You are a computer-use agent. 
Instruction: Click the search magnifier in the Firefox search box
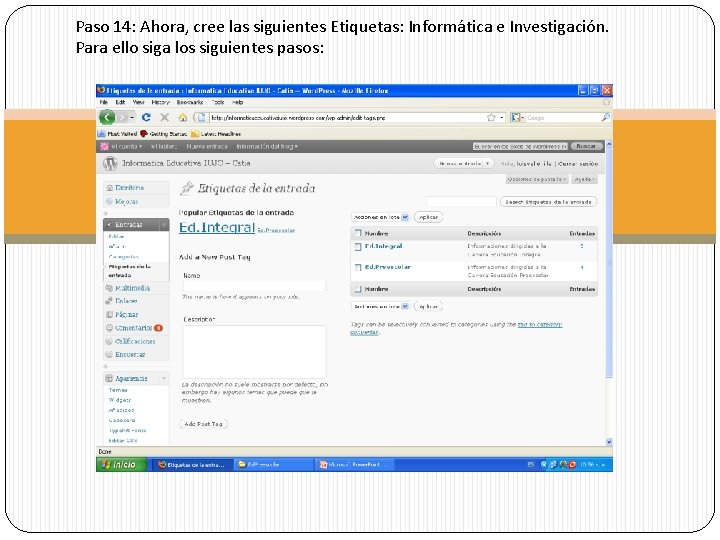pos(606,118)
